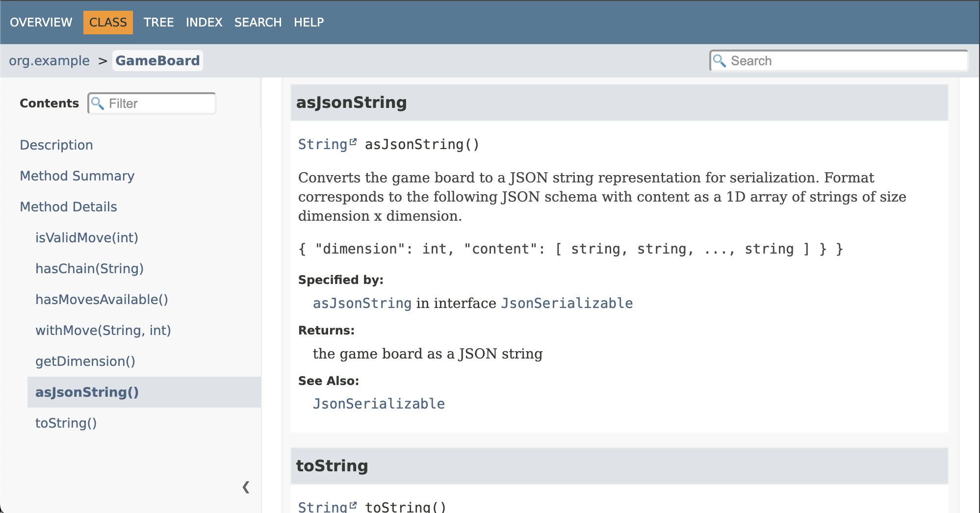Viewport: 980px width, 513px height.
Task: Open asJsonString link under Specified by
Action: tap(362, 303)
